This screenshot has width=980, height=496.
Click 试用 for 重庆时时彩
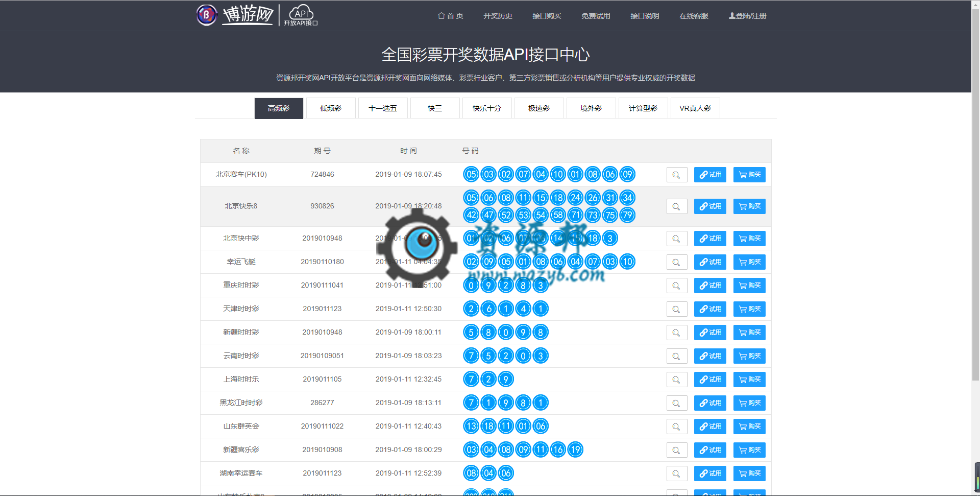[x=710, y=286]
